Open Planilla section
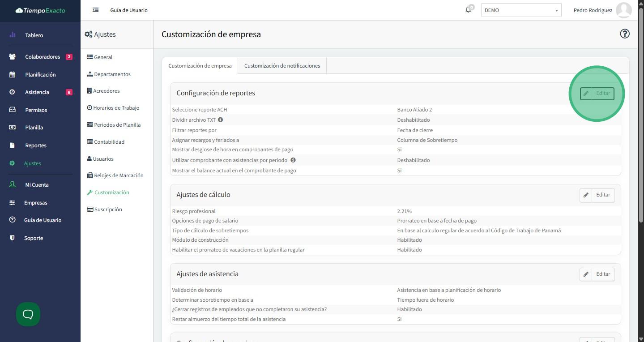Image resolution: width=644 pixels, height=342 pixels. [x=34, y=128]
